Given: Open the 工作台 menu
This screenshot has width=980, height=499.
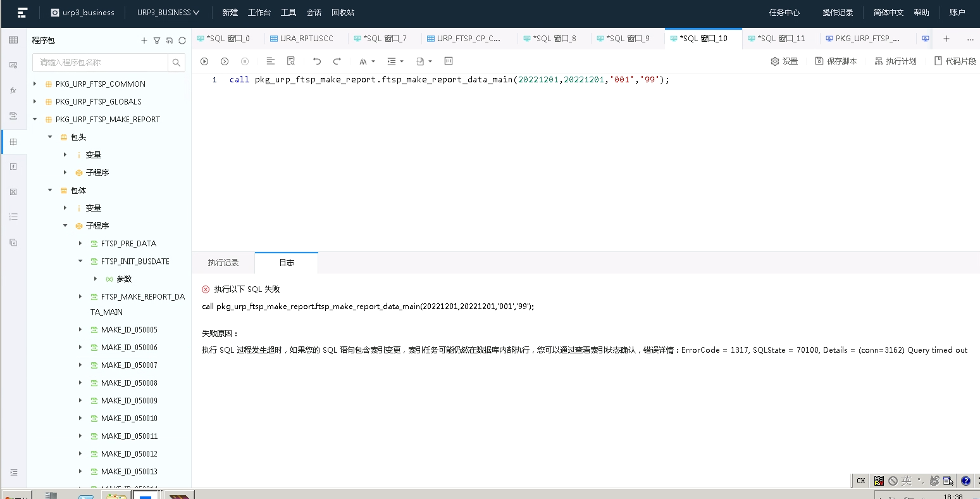Looking at the screenshot, I should (x=259, y=12).
